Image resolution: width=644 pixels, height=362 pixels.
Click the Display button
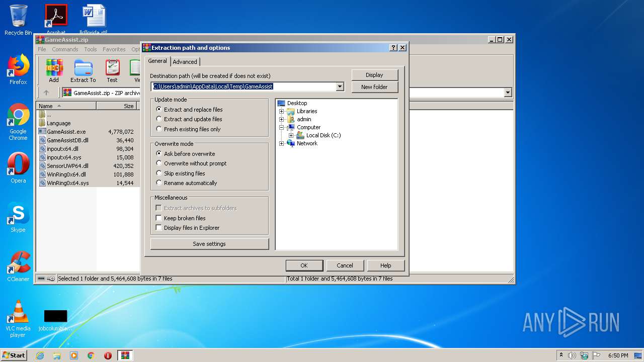pyautogui.click(x=374, y=75)
